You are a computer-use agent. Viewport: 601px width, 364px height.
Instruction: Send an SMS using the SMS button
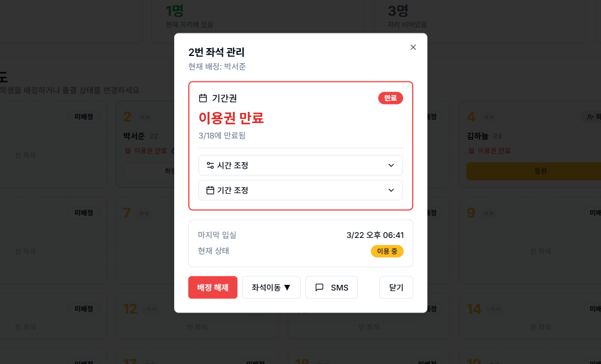(x=331, y=287)
